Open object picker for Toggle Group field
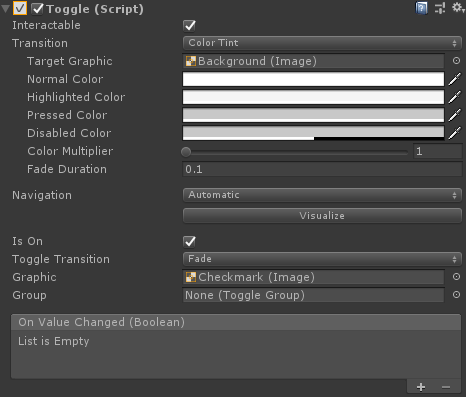Image resolution: width=466 pixels, height=397 pixels. point(456,295)
